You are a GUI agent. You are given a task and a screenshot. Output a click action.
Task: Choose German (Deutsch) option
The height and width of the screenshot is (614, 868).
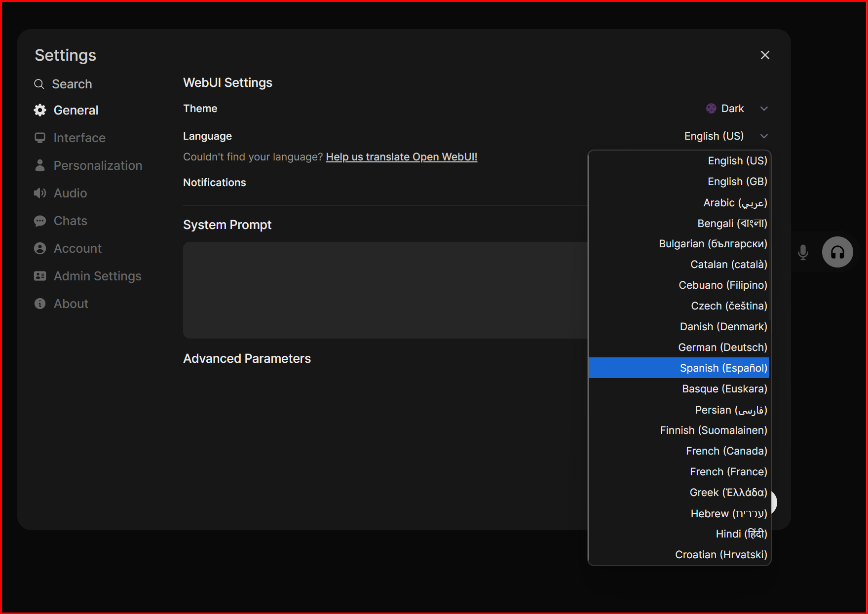click(x=679, y=347)
